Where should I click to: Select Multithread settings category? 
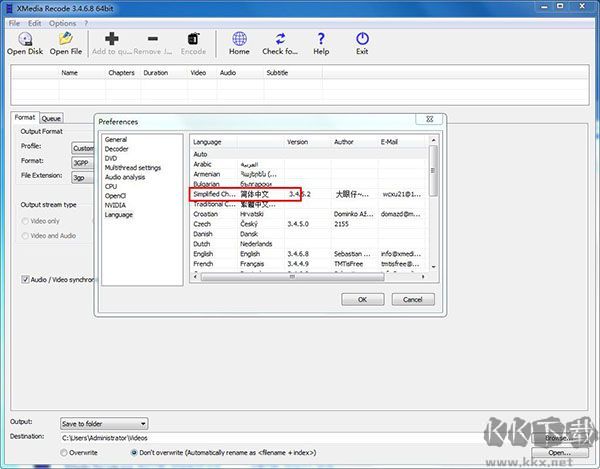(x=133, y=168)
